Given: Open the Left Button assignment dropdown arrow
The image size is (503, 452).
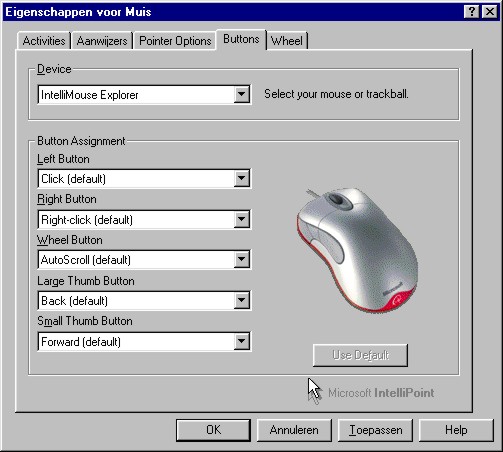Looking at the screenshot, I should [241, 179].
